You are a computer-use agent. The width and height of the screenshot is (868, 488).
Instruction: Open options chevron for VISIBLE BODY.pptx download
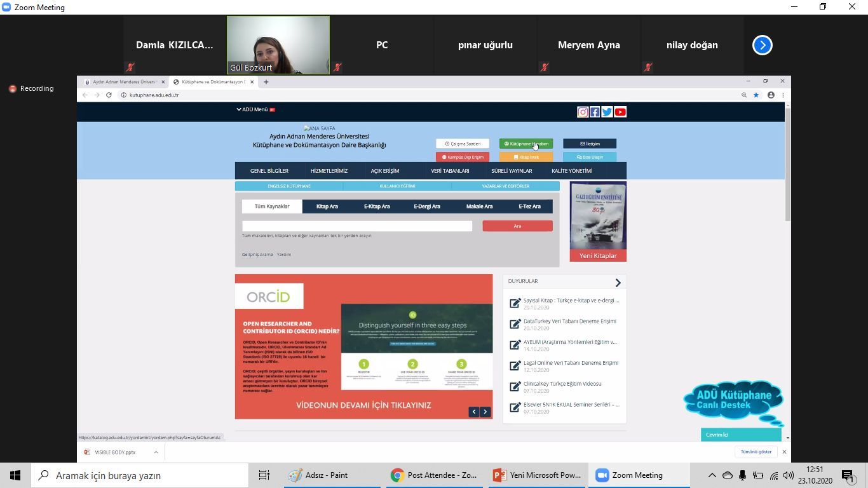[156, 452]
